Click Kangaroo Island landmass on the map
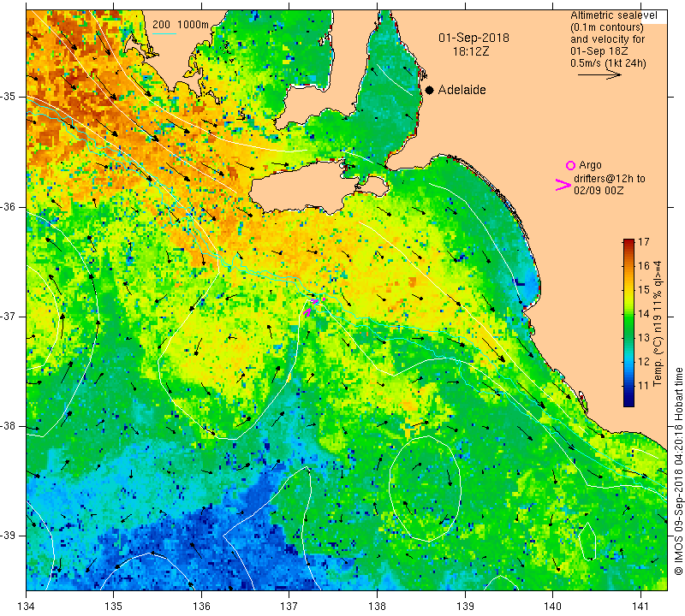 (x=306, y=187)
